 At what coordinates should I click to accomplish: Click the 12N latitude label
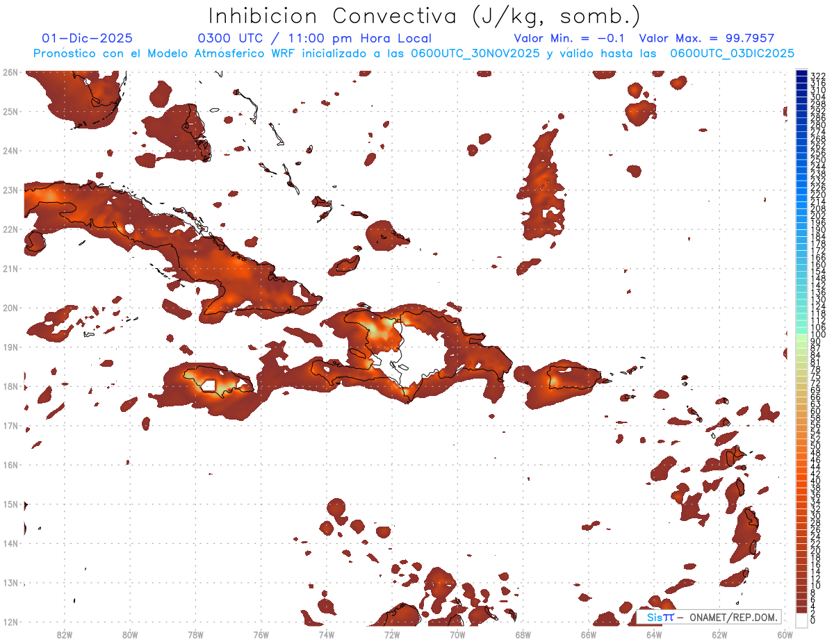coord(10,622)
